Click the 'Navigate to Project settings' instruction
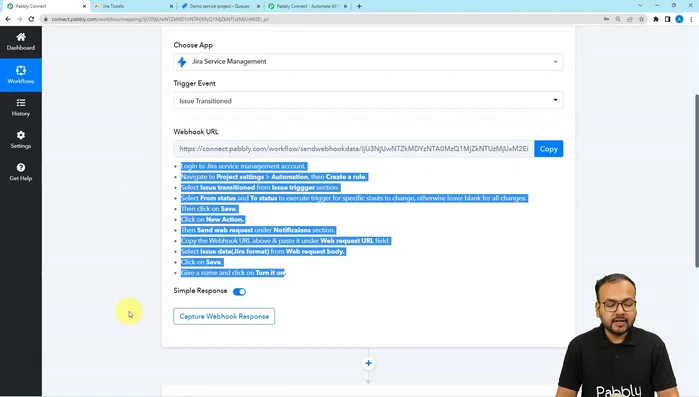 pos(274,177)
